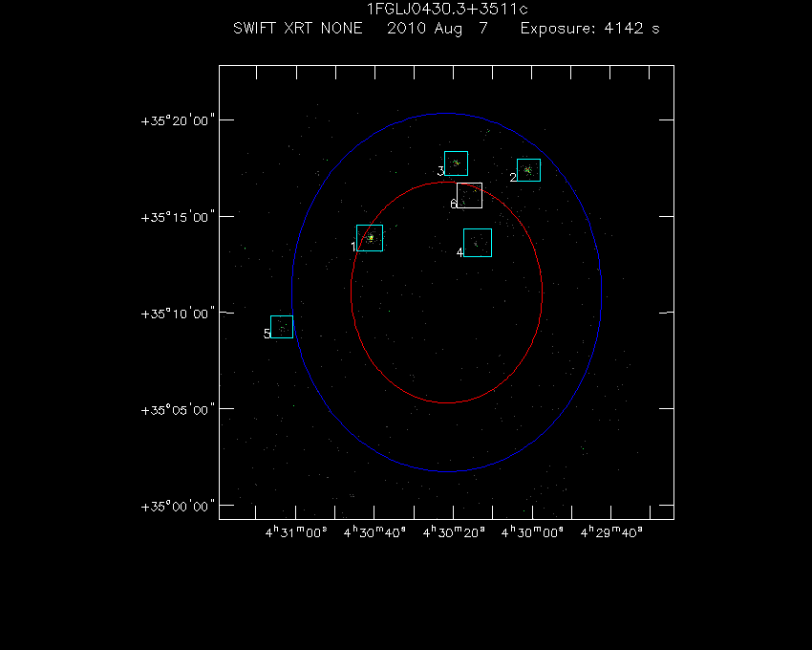Select the cyan box of source 5
Viewport: 812px width, 650px height.
[x=282, y=327]
